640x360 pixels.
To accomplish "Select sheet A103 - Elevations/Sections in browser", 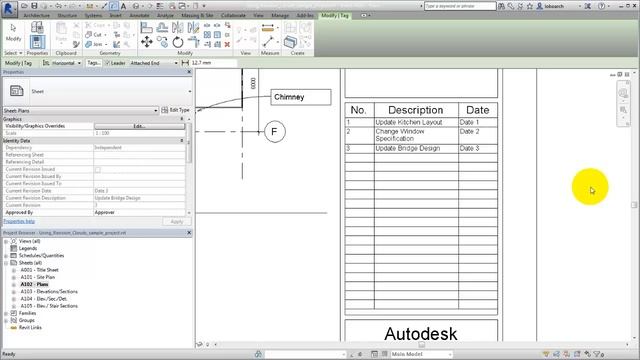I will [x=49, y=291].
